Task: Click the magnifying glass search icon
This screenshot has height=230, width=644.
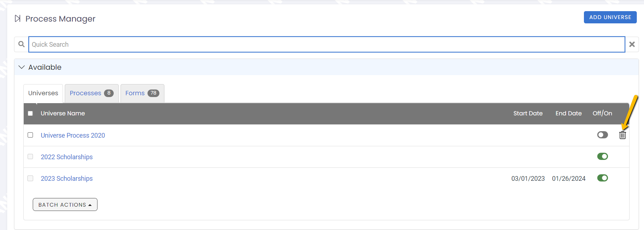Action: tap(22, 44)
